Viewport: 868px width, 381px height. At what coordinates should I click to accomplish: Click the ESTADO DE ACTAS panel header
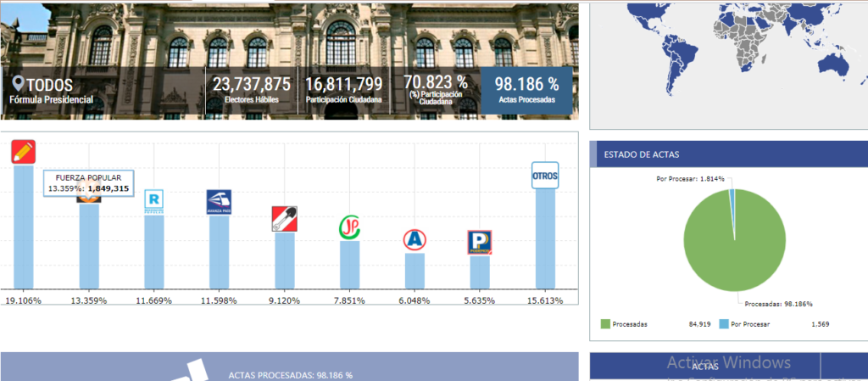727,154
